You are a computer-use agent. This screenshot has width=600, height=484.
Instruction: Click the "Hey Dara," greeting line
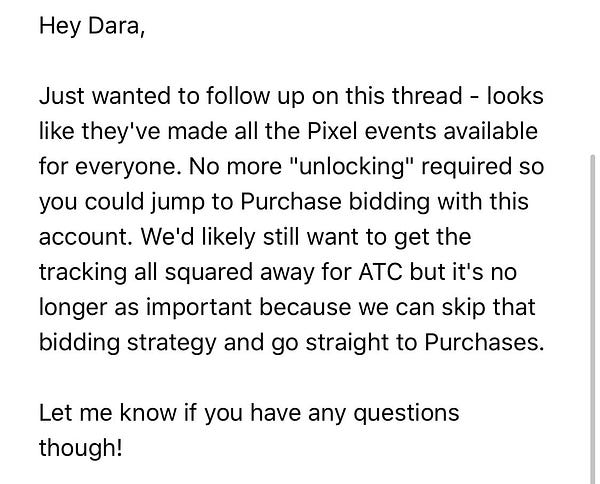(x=92, y=26)
